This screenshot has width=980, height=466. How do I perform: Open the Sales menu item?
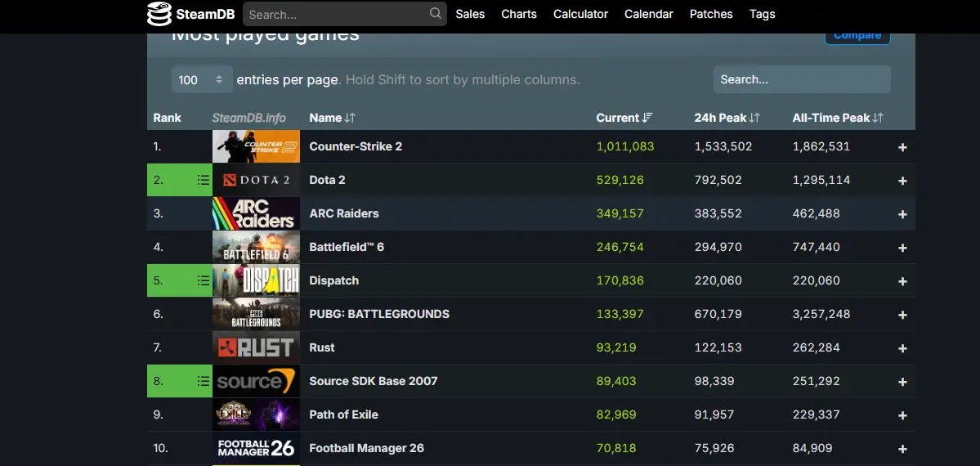(x=470, y=14)
